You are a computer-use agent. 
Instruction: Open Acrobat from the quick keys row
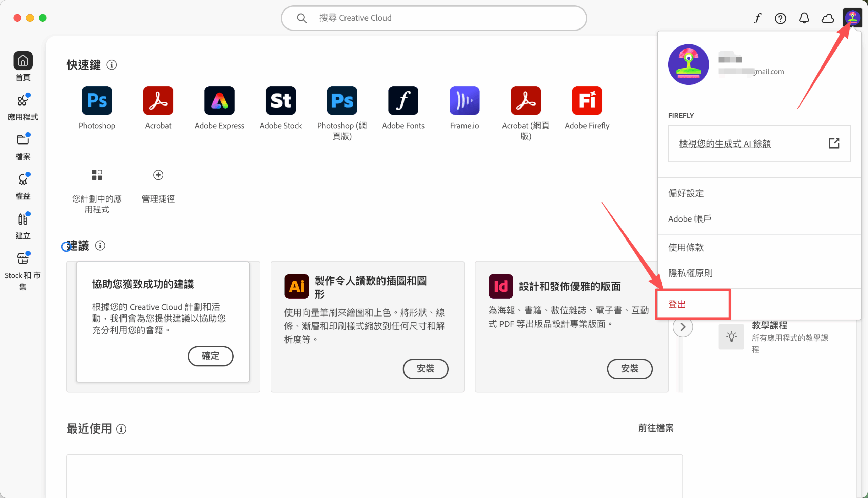coord(158,100)
